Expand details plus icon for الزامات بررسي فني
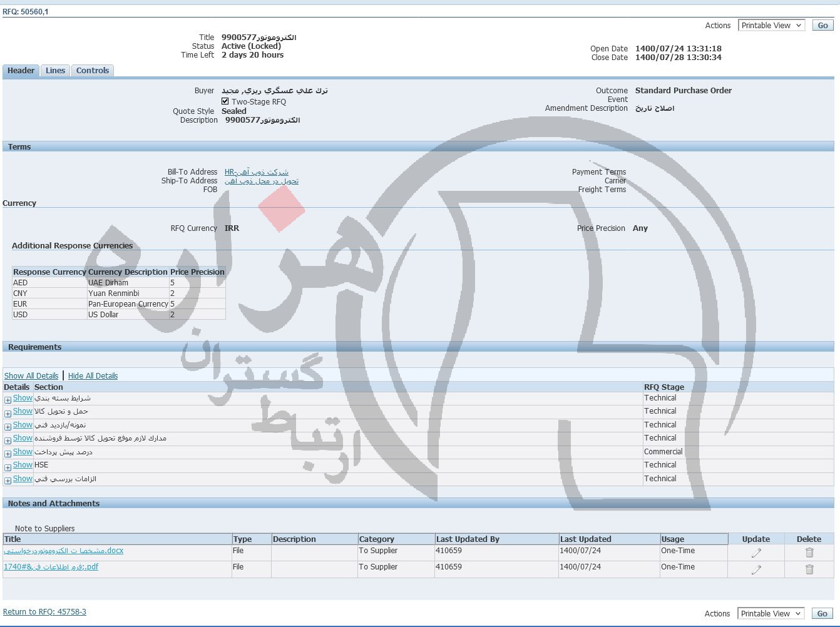 (8, 481)
